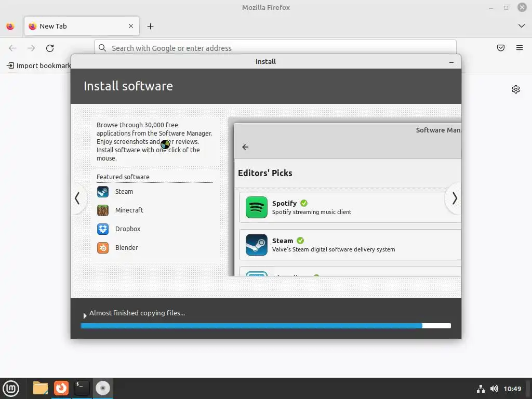Image resolution: width=532 pixels, height=399 pixels.
Task: Open the Pocket save icon
Action: (x=501, y=48)
